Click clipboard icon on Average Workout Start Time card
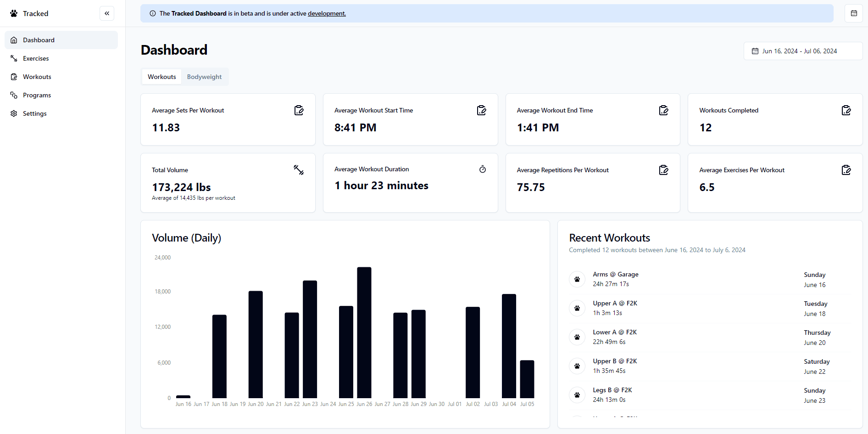This screenshot has height=434, width=868. click(482, 110)
